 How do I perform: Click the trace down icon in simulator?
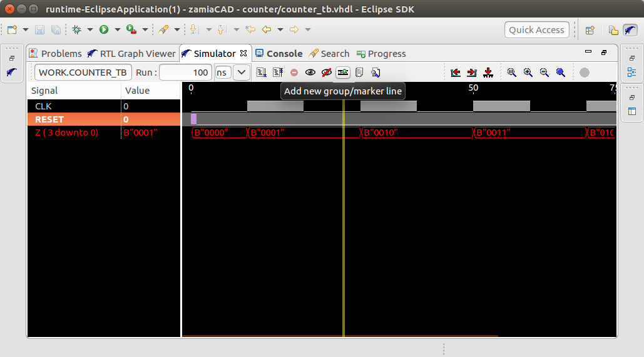tap(261, 73)
